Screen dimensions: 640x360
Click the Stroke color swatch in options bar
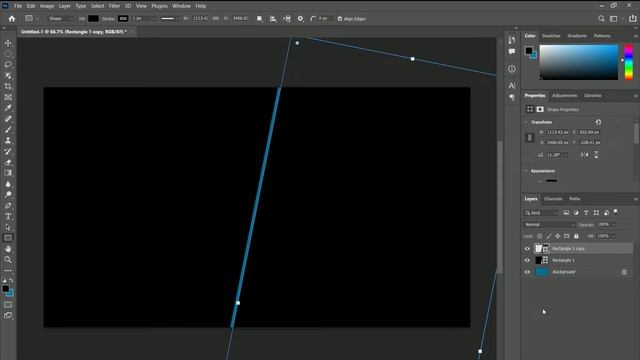(123, 19)
